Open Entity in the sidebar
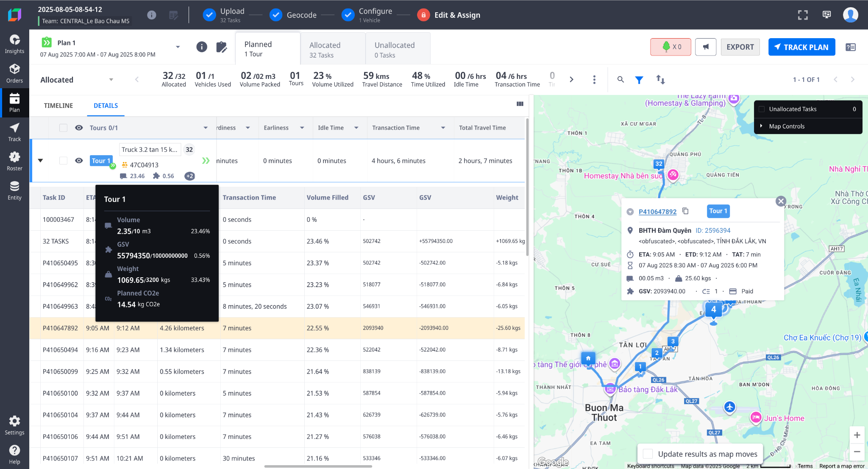Screen dimensions: 868x469 [14, 191]
